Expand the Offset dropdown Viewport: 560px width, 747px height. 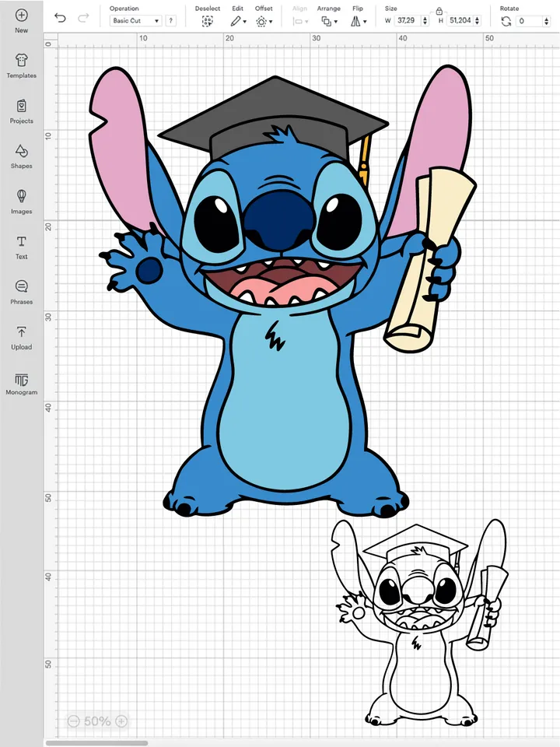click(x=264, y=22)
